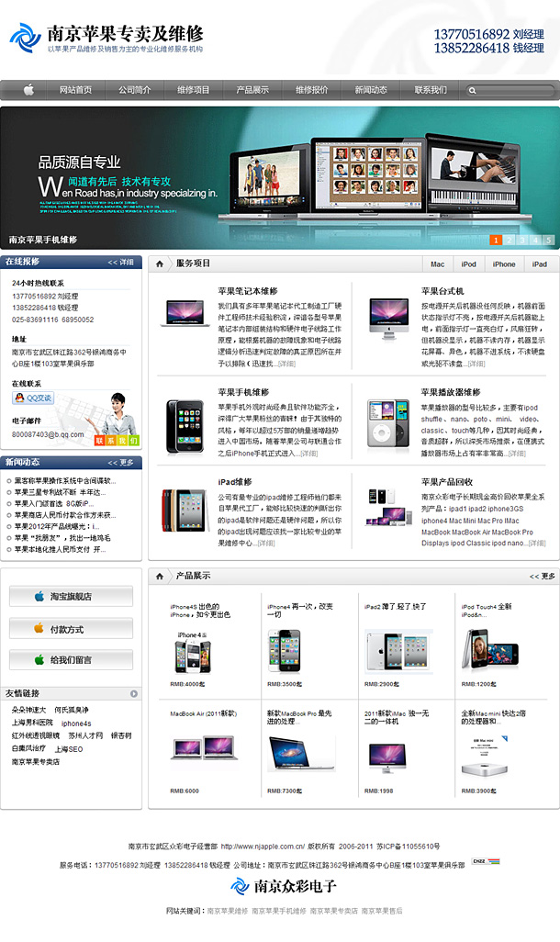
Task: Click the 付款方式 button
Action: click(x=71, y=629)
